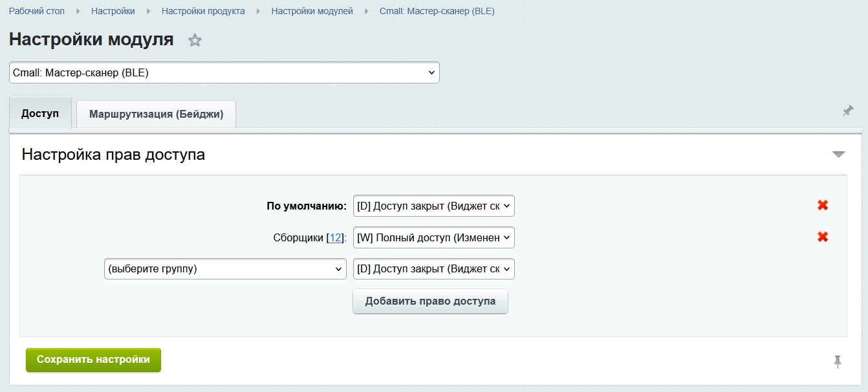Image resolution: width=868 pixels, height=392 pixels.
Task: Go to Настройки модулей breadcrumb
Action: click(312, 11)
